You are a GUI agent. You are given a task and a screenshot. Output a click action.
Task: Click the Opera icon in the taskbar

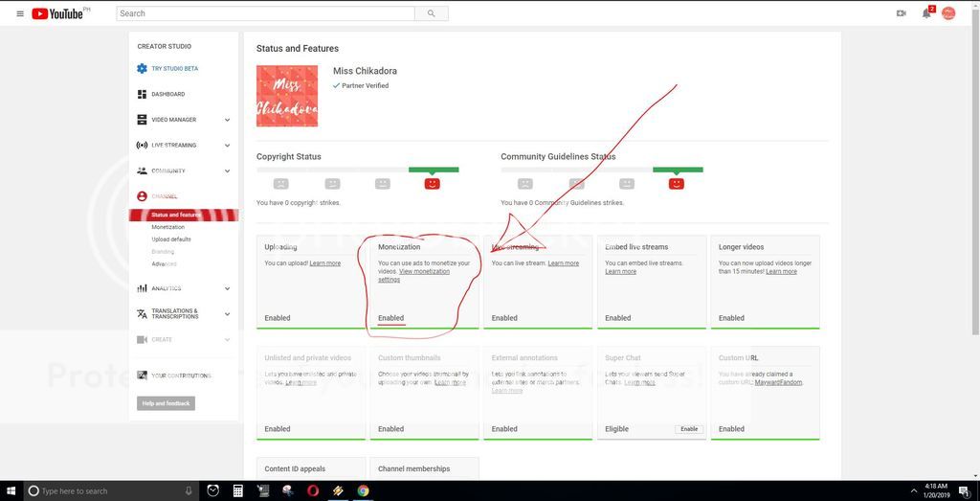pos(313,491)
